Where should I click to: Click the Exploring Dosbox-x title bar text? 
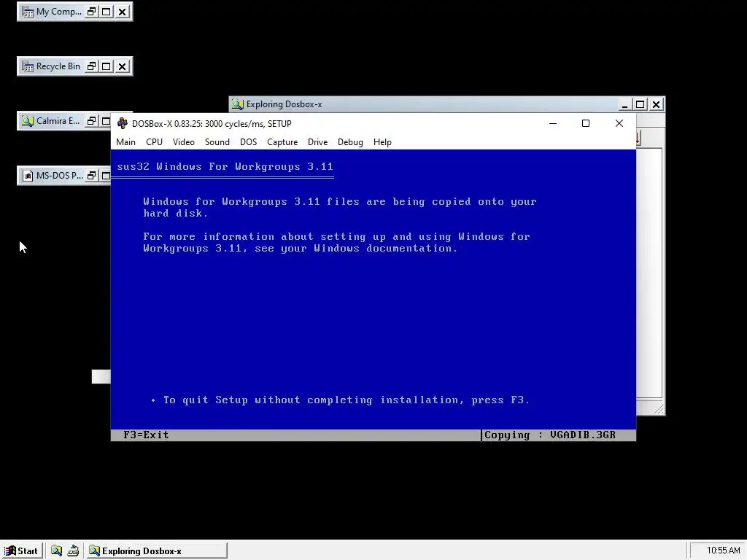(x=284, y=104)
